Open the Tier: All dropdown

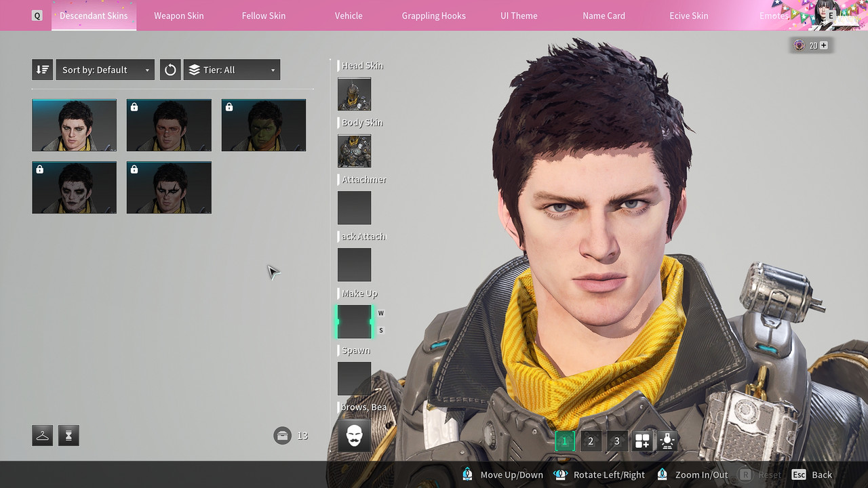click(x=232, y=70)
